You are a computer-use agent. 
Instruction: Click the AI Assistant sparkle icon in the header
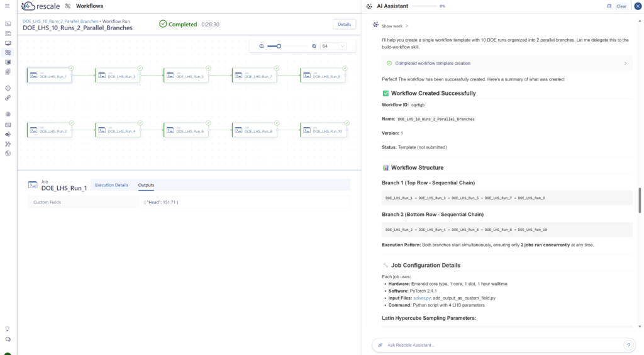coord(369,6)
